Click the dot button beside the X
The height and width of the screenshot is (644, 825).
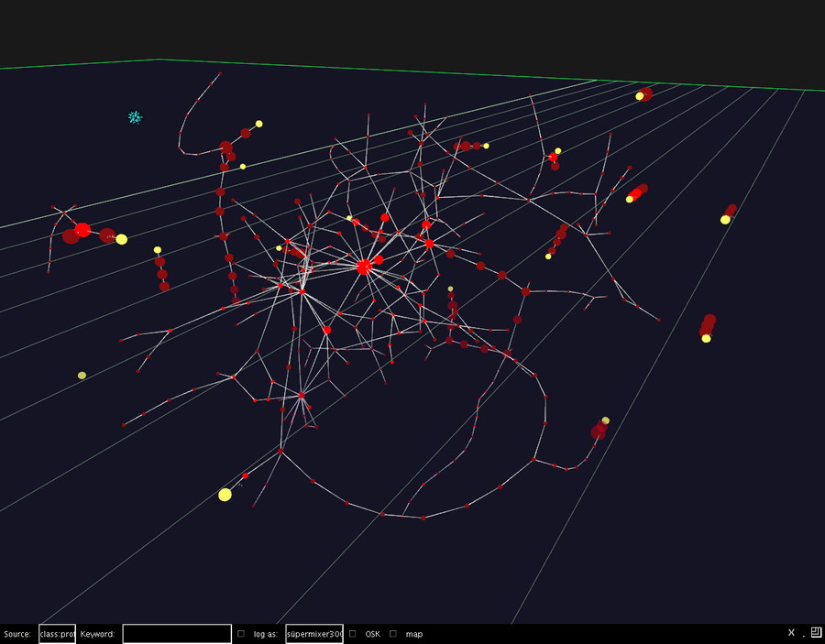pos(803,635)
